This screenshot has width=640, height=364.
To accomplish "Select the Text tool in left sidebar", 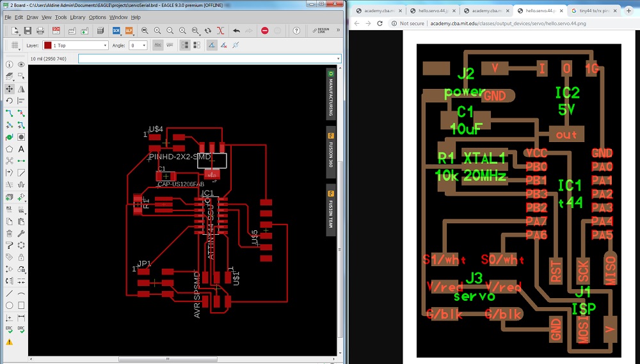I will 21,148.
